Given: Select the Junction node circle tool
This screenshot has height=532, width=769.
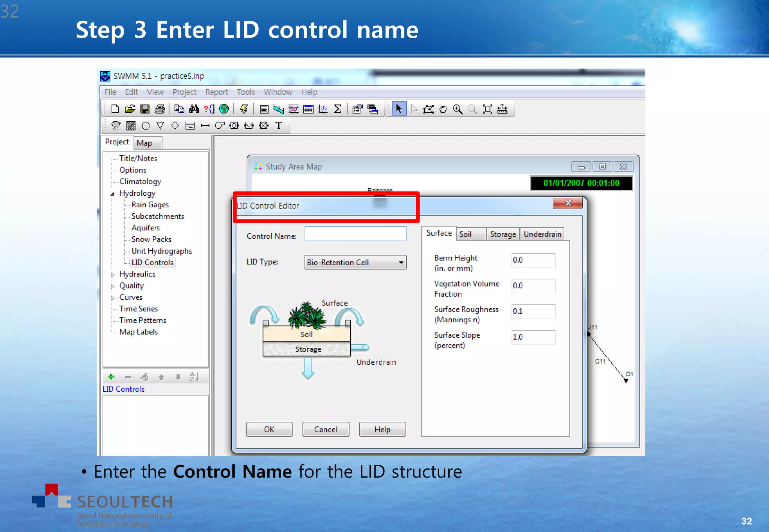Looking at the screenshot, I should coord(146,126).
